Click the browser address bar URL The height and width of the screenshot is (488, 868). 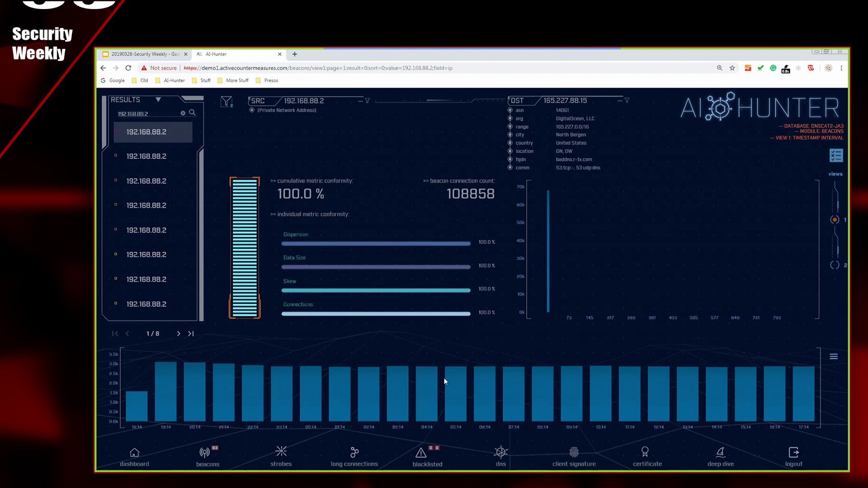coord(318,68)
